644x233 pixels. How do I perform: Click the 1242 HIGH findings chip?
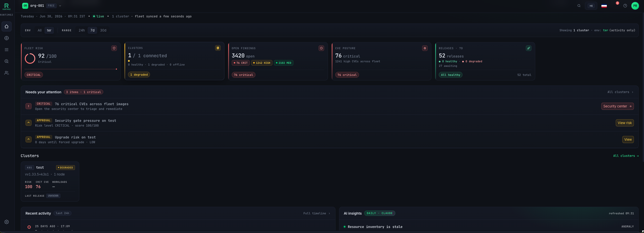(262, 63)
